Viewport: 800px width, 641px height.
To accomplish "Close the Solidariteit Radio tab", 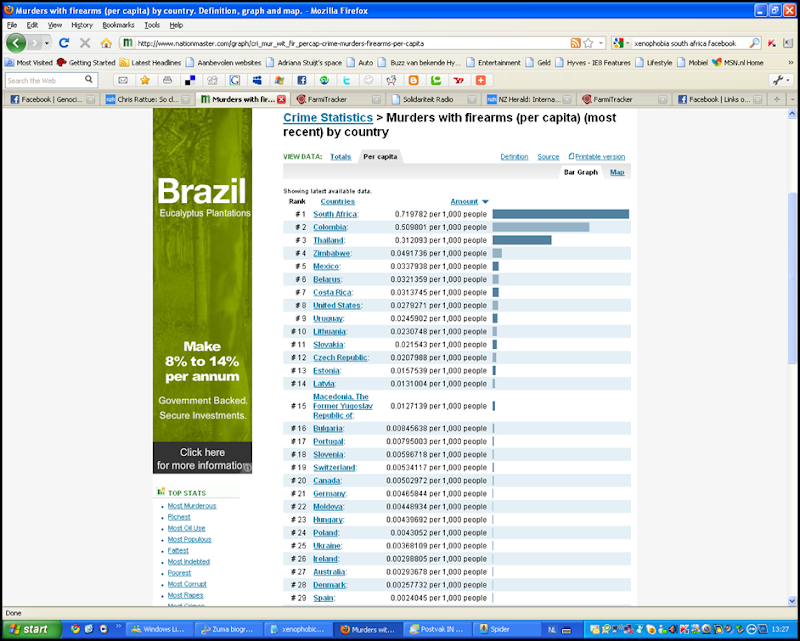I will [472, 100].
